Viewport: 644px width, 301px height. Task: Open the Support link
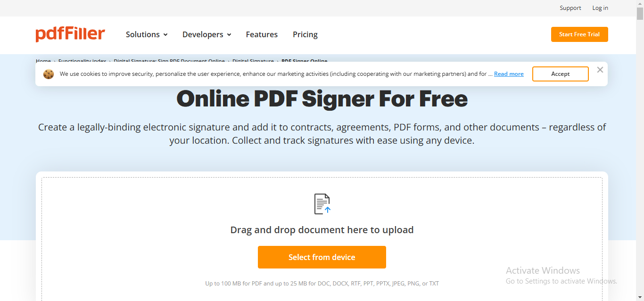(x=570, y=8)
